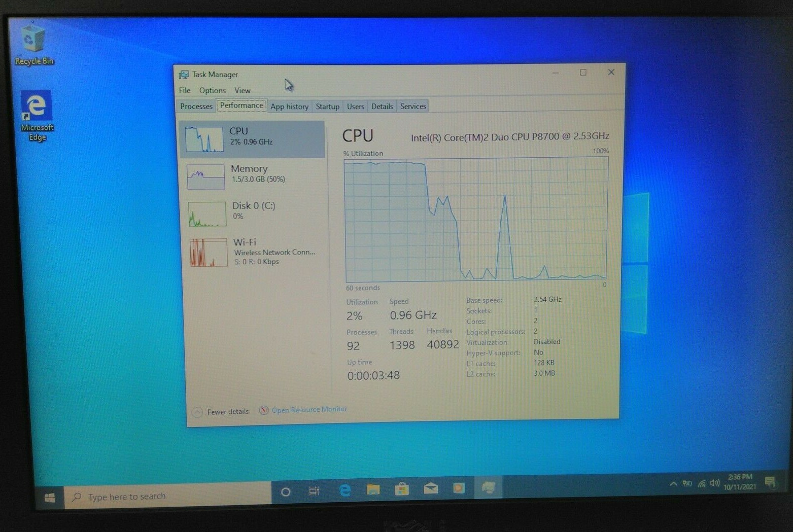Viewport: 793px width, 532px height.
Task: Click the Processes count 92
Action: [x=353, y=346]
